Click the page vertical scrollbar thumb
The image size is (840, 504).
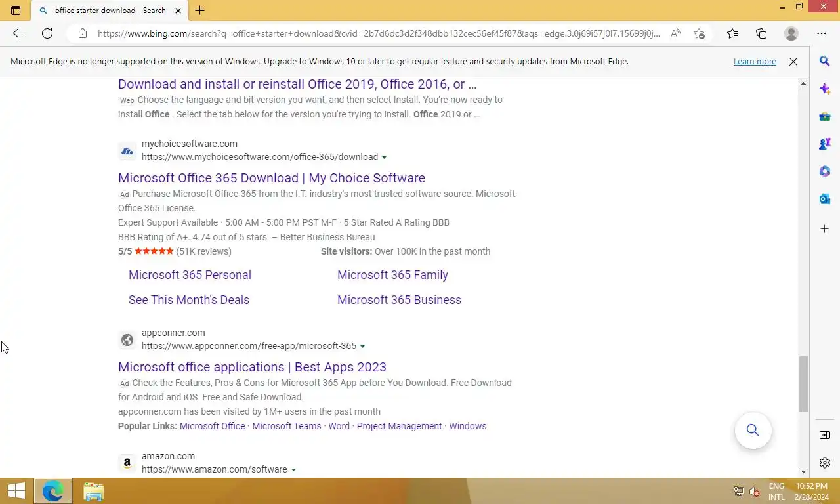(803, 384)
